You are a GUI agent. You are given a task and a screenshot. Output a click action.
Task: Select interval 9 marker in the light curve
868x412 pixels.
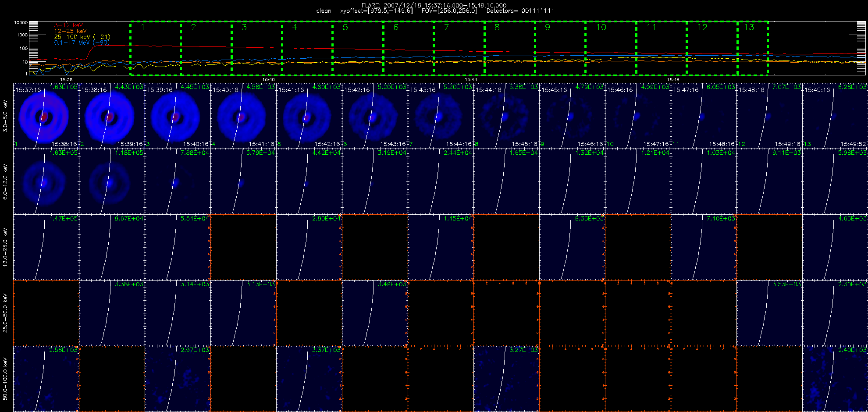(548, 28)
